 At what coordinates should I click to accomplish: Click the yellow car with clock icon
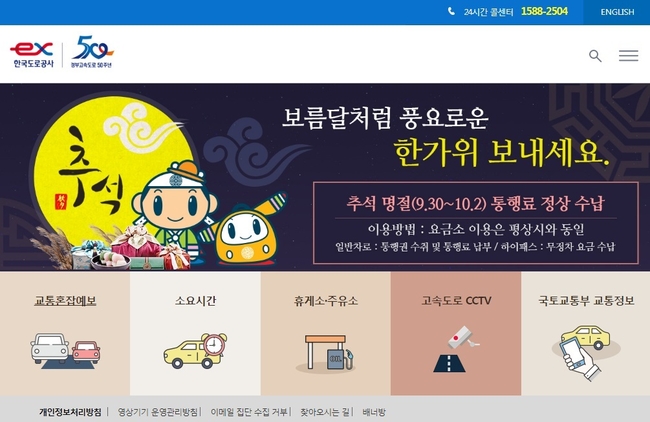(195, 350)
